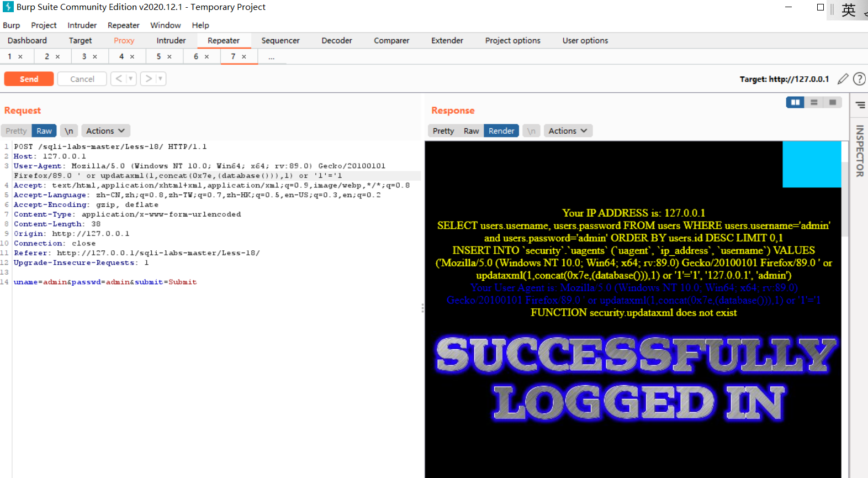Switch the Response view to Pretty

[443, 131]
